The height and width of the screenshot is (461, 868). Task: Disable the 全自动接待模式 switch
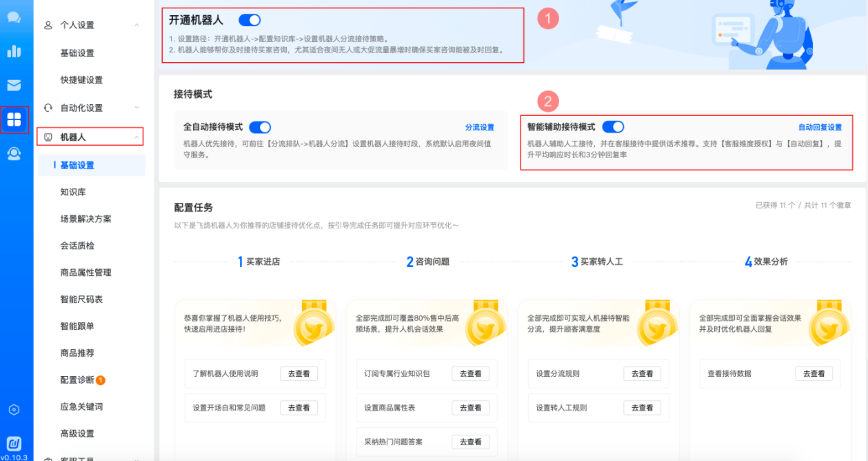point(260,128)
